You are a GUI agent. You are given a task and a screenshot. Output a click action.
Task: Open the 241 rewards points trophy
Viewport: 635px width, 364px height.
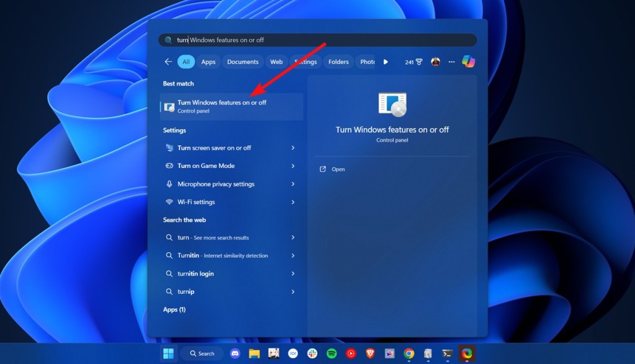(414, 62)
